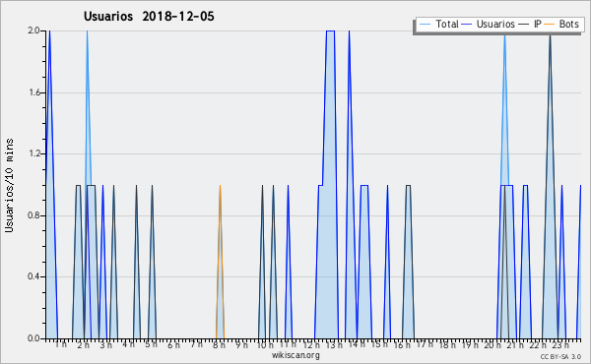Click the '3 h' x-axis label
This screenshot has width=591, height=364.
pyautogui.click(x=106, y=345)
